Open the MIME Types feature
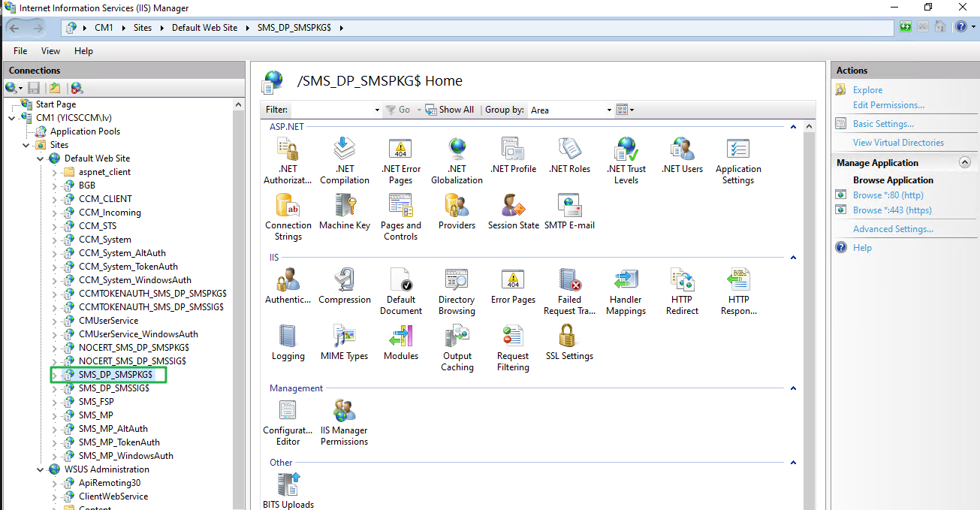 tap(344, 343)
